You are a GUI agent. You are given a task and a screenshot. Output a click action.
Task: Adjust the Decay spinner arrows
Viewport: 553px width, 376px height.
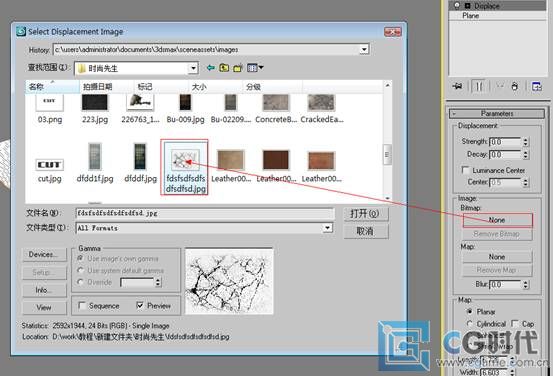[525, 154]
